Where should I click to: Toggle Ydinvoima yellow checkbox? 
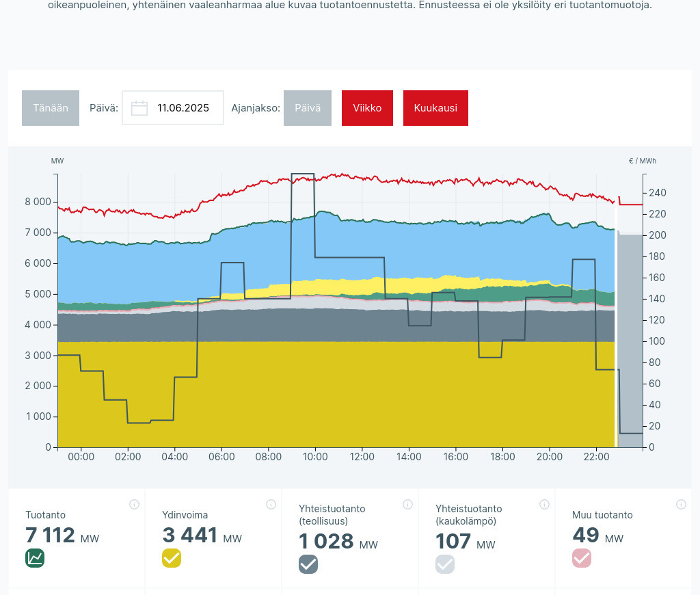coord(172,558)
